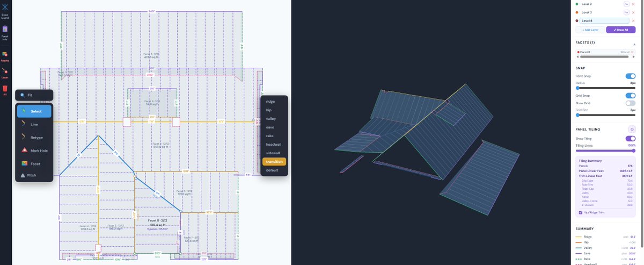Click the Trim Linear Feet row
Image resolution: width=644 pixels, height=265 pixels.
(x=606, y=176)
